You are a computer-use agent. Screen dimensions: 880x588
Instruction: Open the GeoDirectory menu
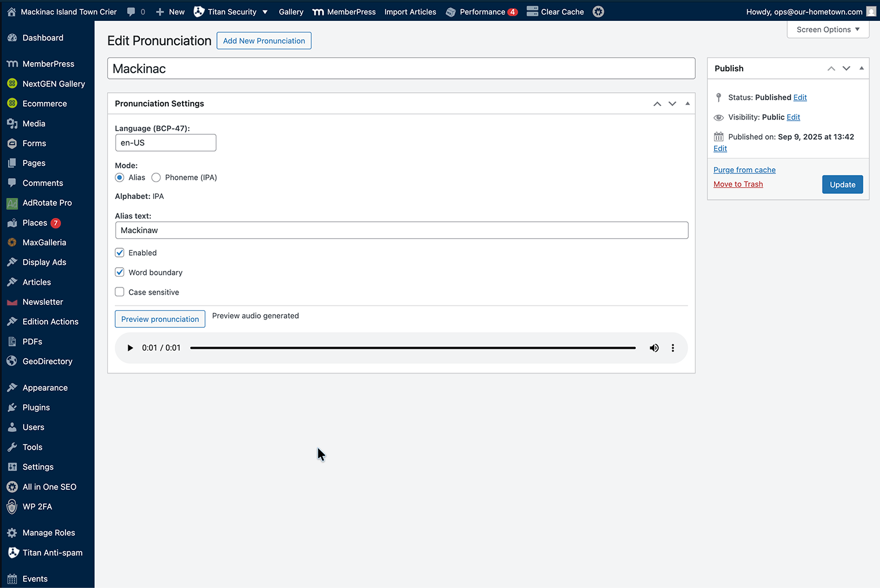[47, 361]
